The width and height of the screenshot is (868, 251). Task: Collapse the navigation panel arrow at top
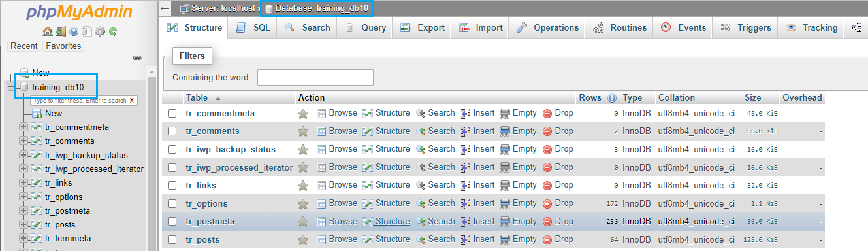pos(165,8)
